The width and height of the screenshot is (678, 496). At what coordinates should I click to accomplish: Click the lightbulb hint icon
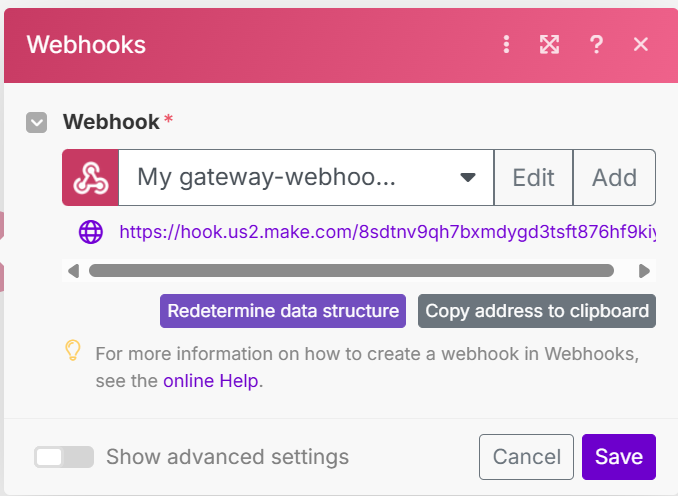[x=72, y=350]
